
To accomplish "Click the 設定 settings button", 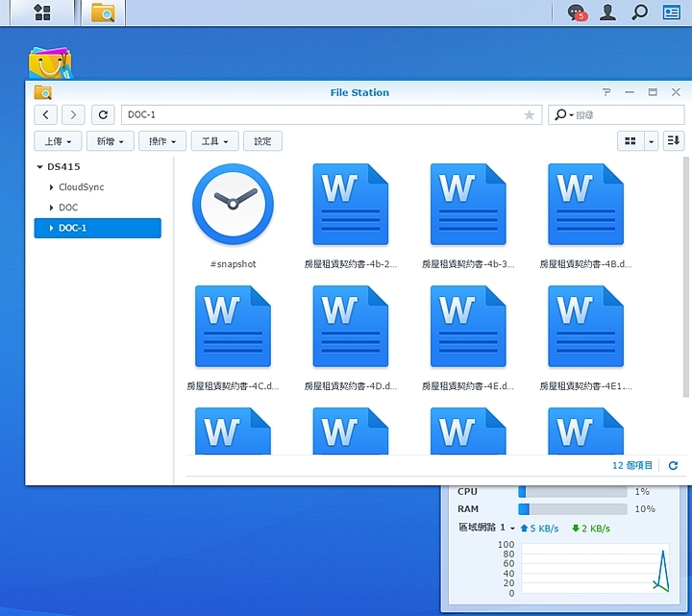I will pyautogui.click(x=262, y=141).
